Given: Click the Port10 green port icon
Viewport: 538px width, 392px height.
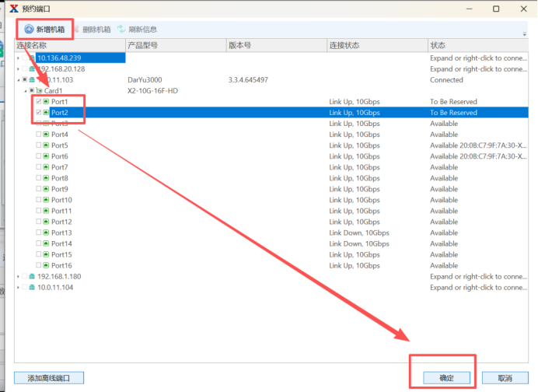Looking at the screenshot, I should (x=46, y=200).
